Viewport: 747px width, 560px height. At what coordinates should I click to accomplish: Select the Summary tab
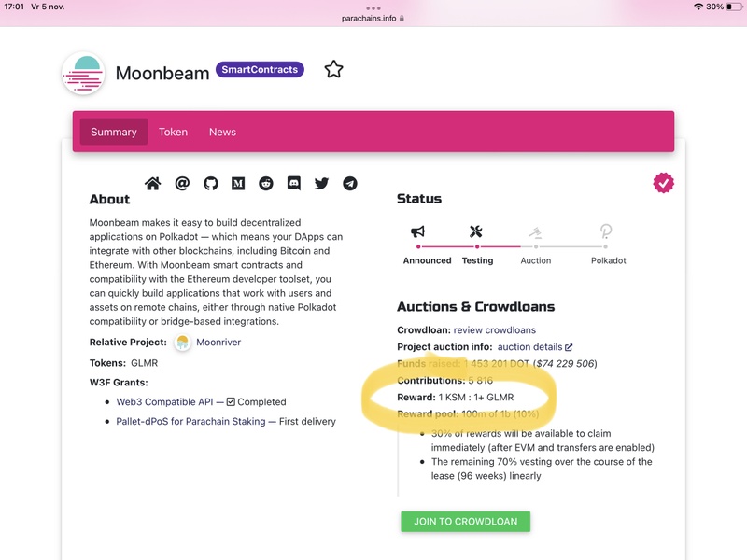(114, 132)
